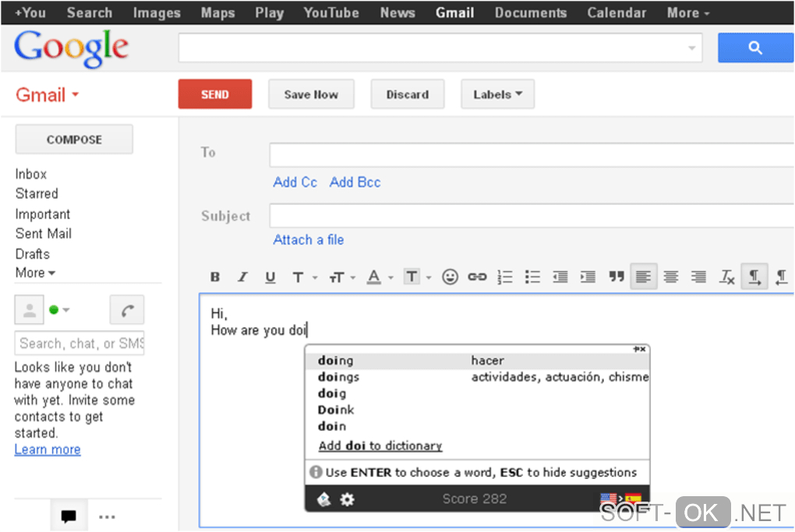Align text to the left

point(643,277)
